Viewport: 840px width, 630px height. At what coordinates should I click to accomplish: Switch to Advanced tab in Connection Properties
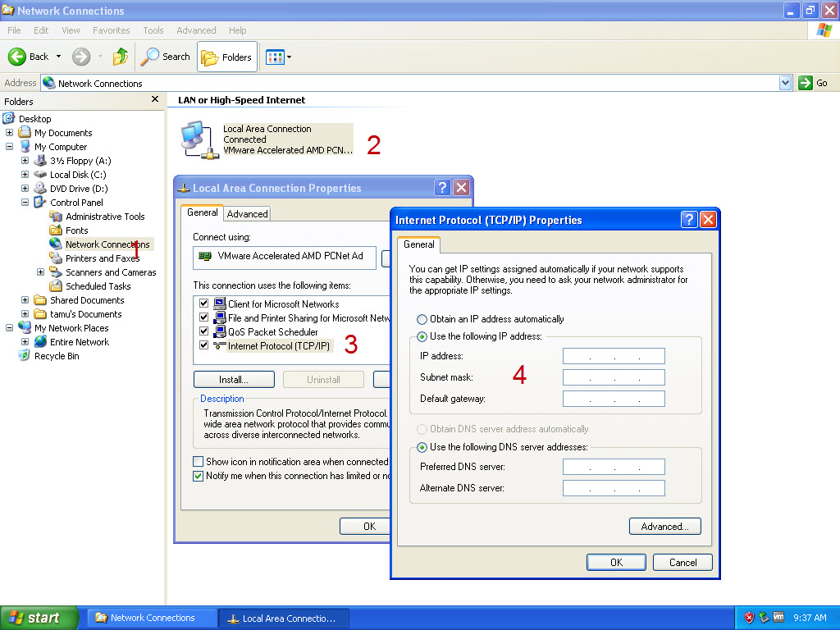pos(247,214)
